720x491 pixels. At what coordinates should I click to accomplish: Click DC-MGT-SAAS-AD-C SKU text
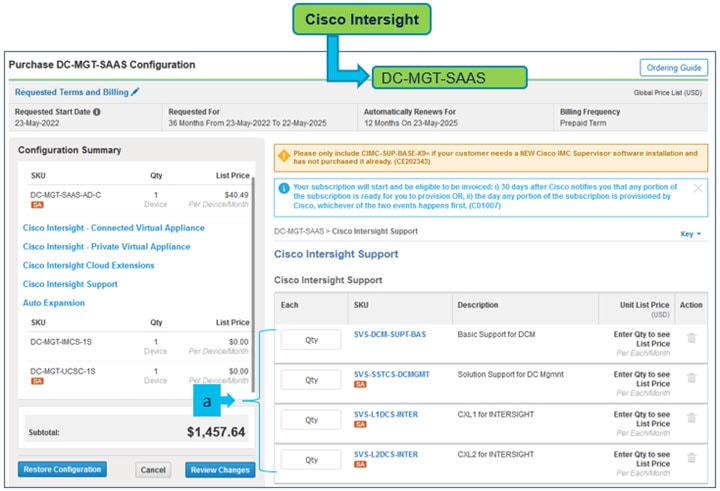click(x=66, y=195)
